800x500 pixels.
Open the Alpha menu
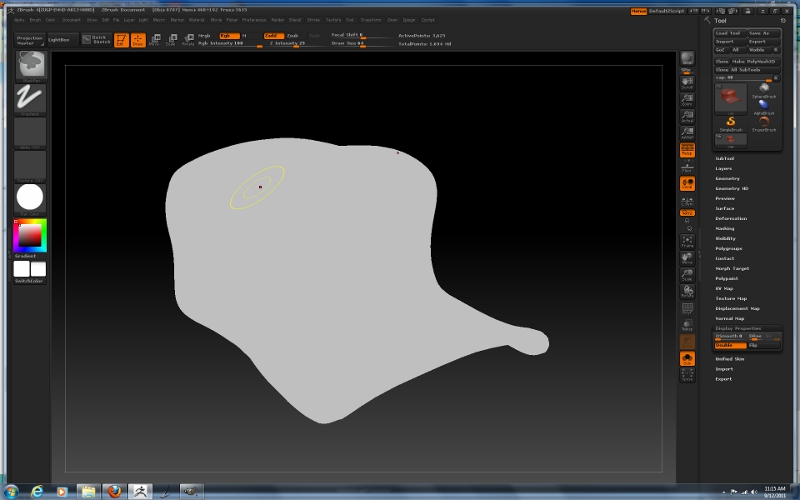[x=19, y=20]
